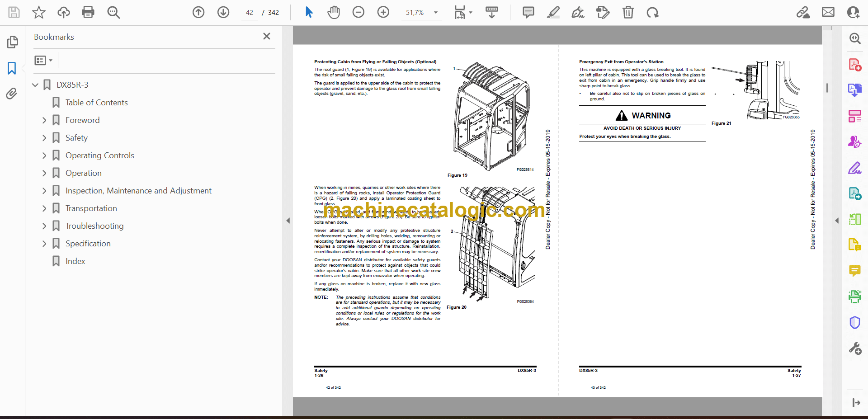The height and width of the screenshot is (419, 868).
Task: Expand the Safety bookmark
Action: coord(44,138)
